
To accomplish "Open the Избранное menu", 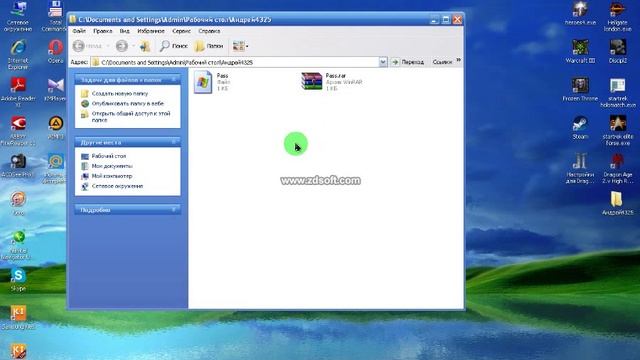I will click(151, 31).
